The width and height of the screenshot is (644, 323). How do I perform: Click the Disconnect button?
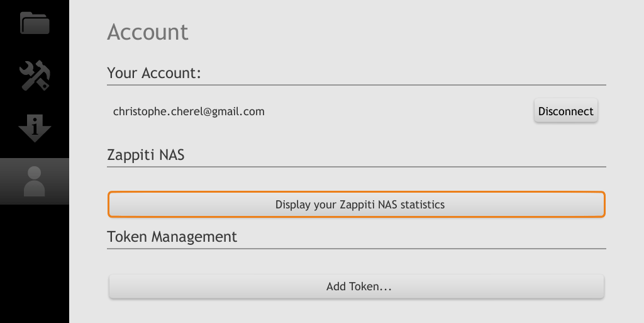[x=565, y=111]
